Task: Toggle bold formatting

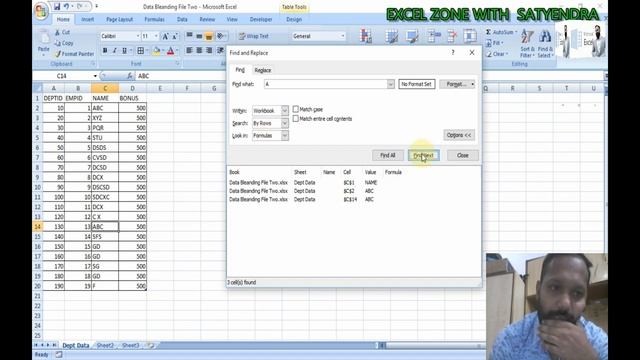Action: 105,51
